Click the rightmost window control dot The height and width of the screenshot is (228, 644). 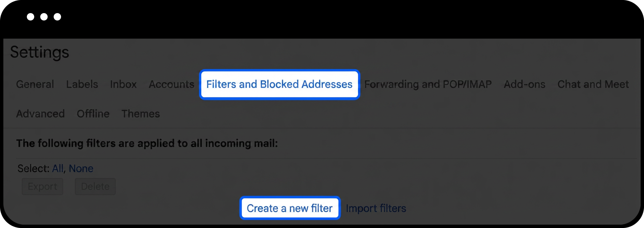coord(57,17)
